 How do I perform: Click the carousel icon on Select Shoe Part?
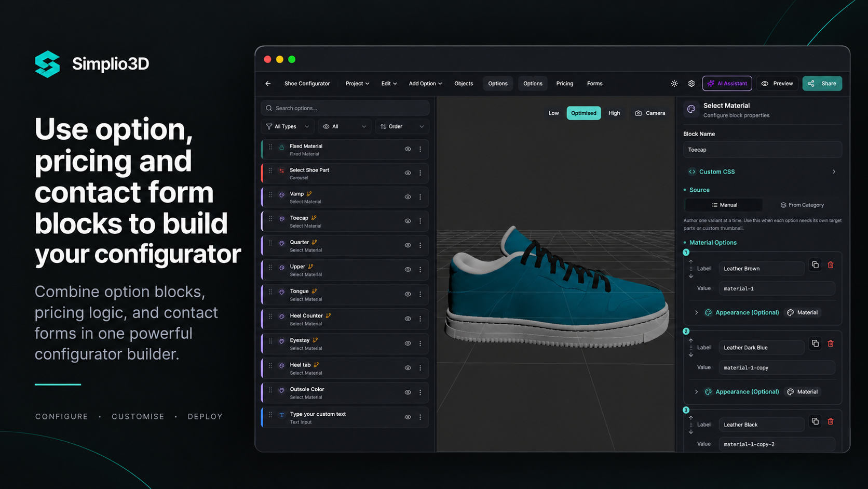[282, 171]
